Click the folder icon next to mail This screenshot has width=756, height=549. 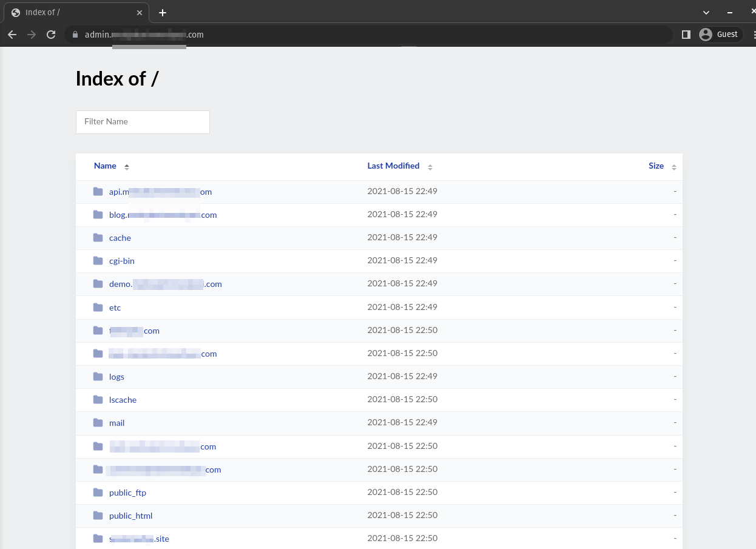pos(98,423)
